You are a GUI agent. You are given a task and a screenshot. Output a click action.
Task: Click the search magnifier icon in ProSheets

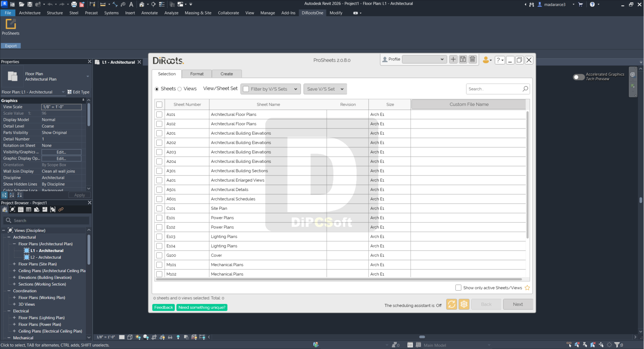click(525, 89)
